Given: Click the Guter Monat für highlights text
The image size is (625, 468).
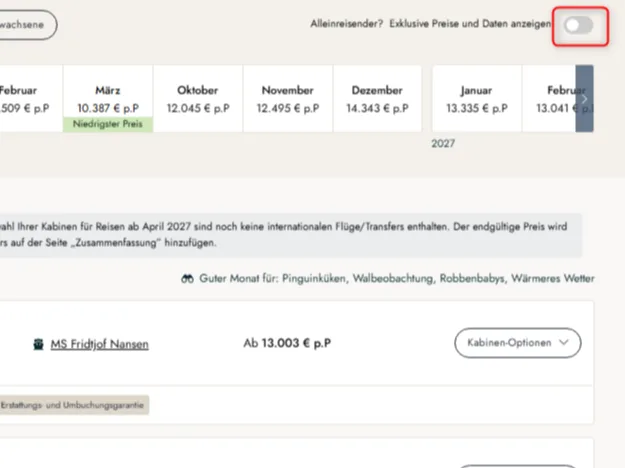Looking at the screenshot, I should click(396, 278).
